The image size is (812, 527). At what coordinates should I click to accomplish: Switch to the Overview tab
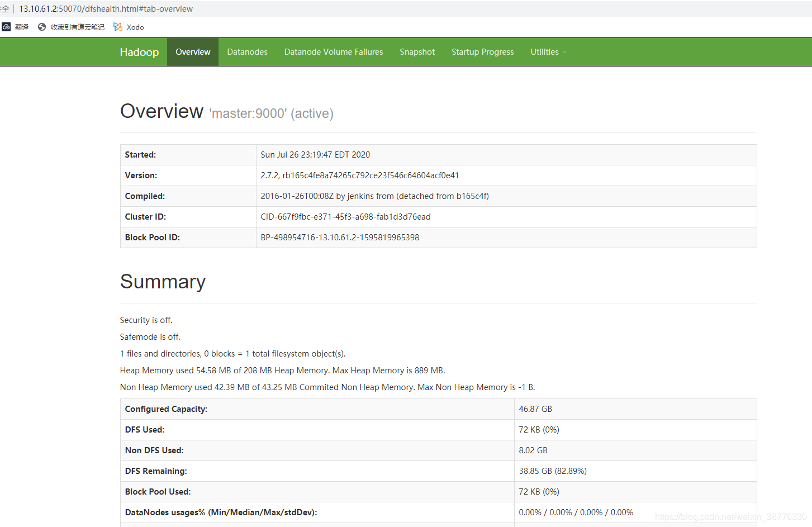point(193,52)
